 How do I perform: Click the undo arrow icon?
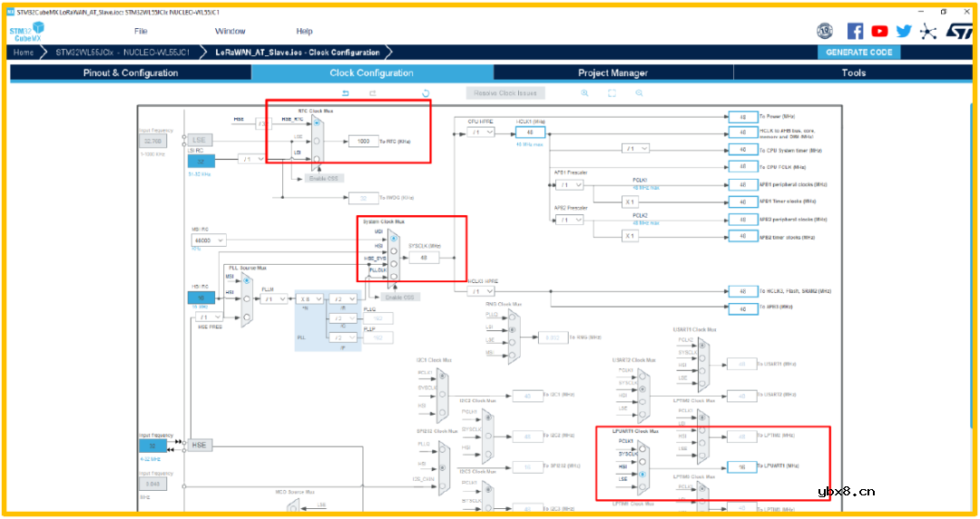tap(345, 93)
